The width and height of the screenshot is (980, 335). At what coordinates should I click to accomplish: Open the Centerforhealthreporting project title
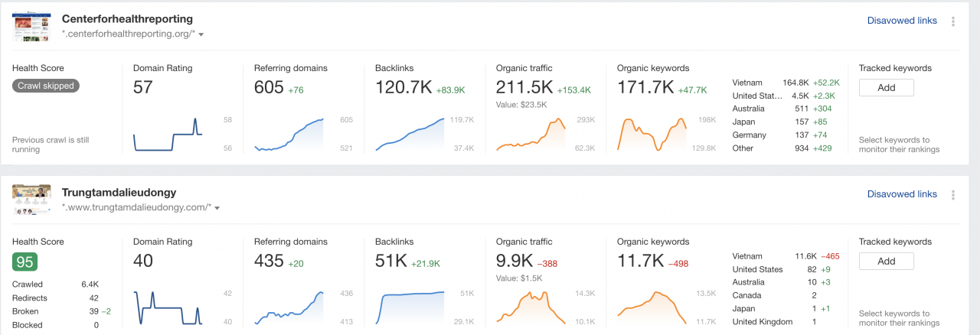(x=127, y=18)
